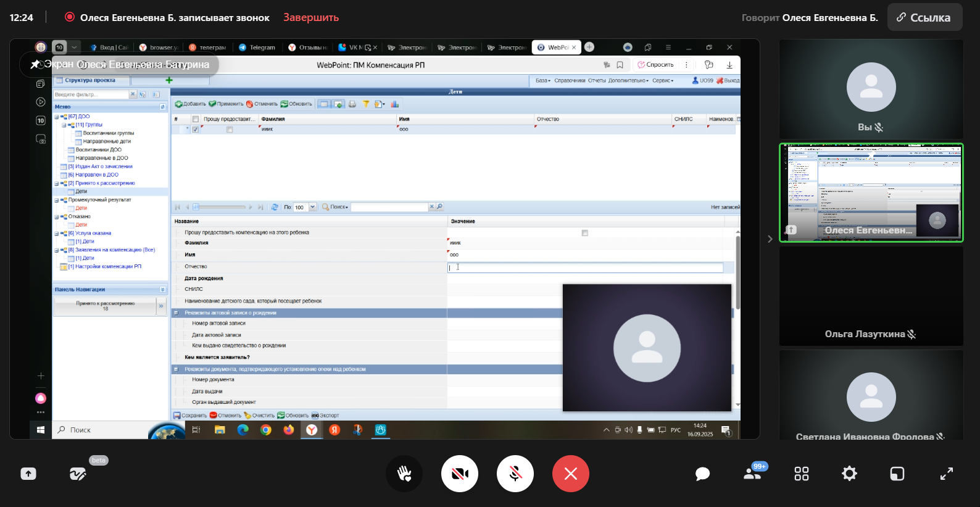Leave the call with red button
The width and height of the screenshot is (980, 507).
pos(571,474)
